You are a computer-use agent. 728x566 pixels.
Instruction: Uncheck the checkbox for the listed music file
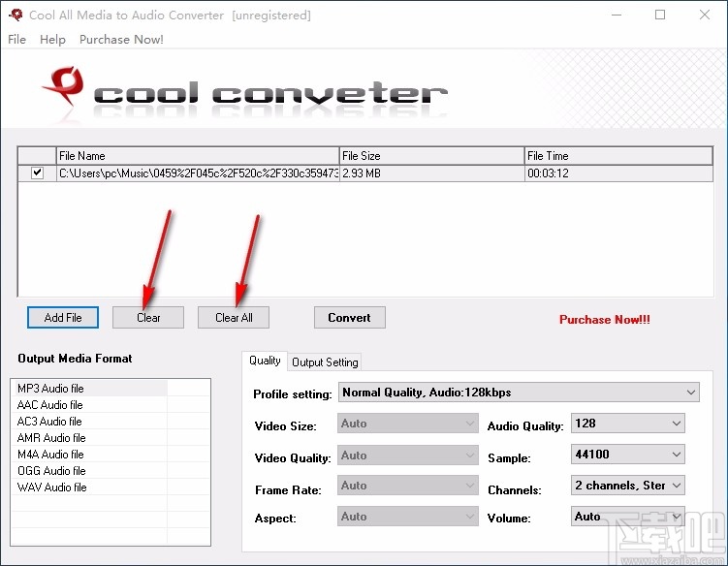(37, 173)
